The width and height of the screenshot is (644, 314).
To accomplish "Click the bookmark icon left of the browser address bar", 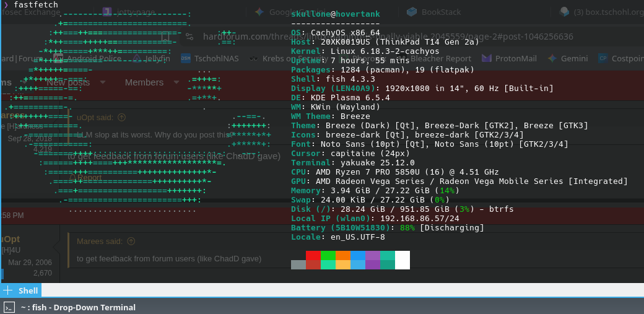I will pyautogui.click(x=165, y=37).
